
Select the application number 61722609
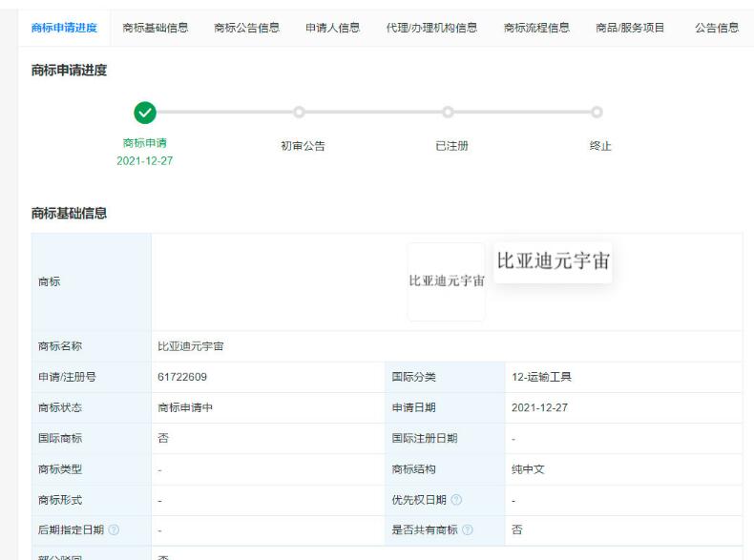pyautogui.click(x=182, y=377)
